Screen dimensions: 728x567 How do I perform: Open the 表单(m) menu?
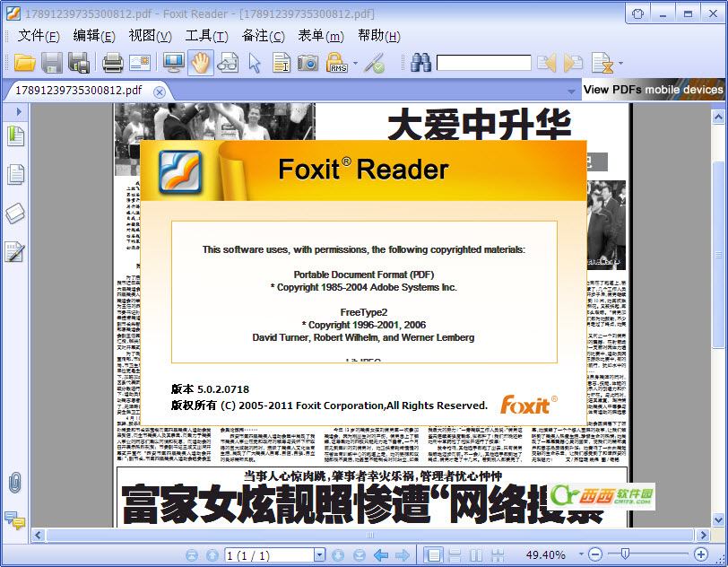tap(321, 36)
